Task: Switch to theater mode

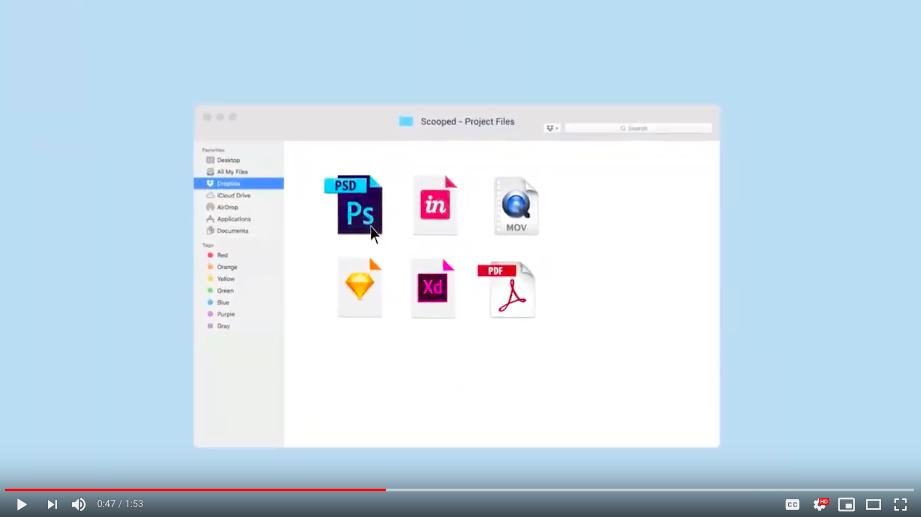Action: [873, 504]
